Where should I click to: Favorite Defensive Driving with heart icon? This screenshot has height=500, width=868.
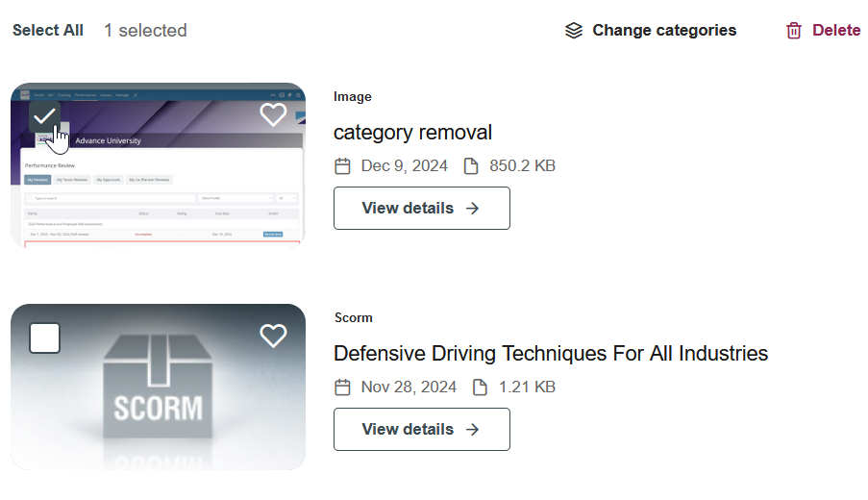tap(273, 336)
